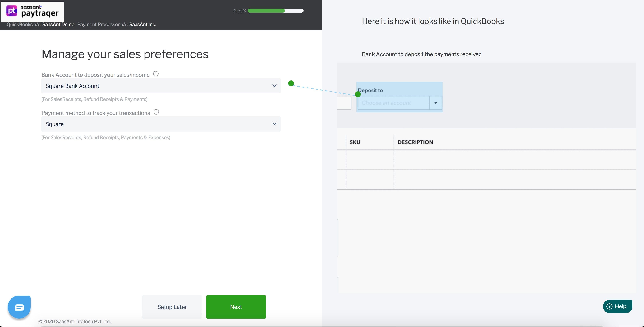This screenshot has width=644, height=327.
Task: Show info for Bank Account to deposit
Action: tap(156, 74)
